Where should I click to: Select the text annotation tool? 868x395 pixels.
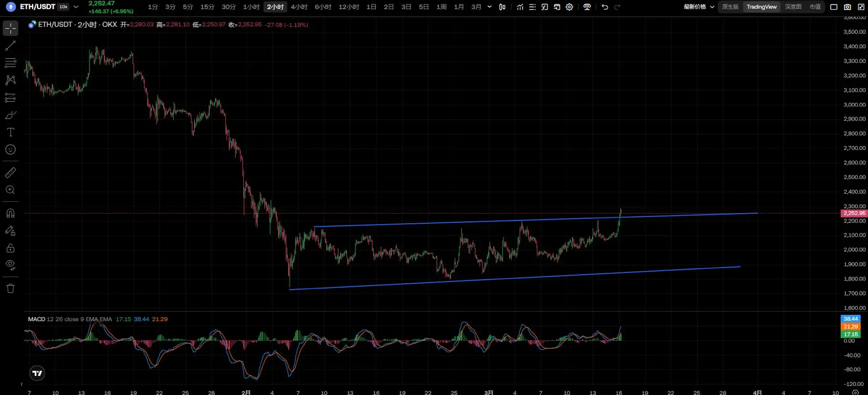[x=10, y=132]
